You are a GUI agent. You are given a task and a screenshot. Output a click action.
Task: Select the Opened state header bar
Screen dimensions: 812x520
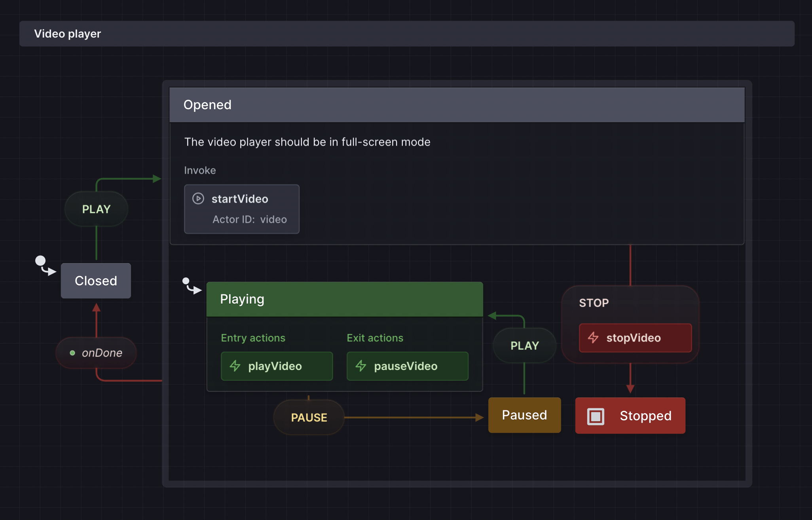point(457,105)
